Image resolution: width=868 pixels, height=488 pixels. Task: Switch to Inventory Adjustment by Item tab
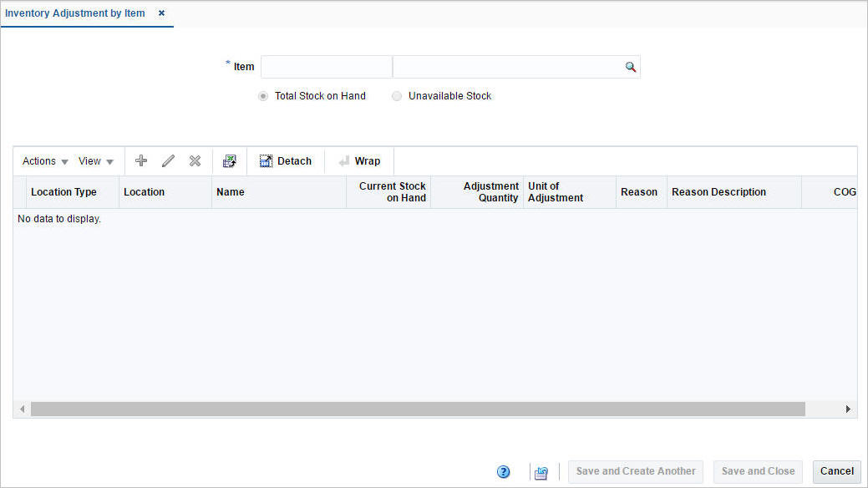coord(74,13)
